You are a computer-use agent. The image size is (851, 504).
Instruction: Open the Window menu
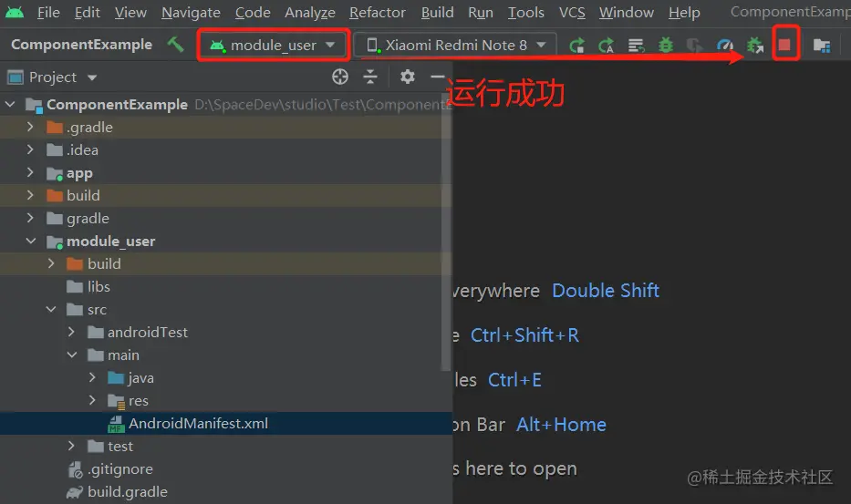627,12
